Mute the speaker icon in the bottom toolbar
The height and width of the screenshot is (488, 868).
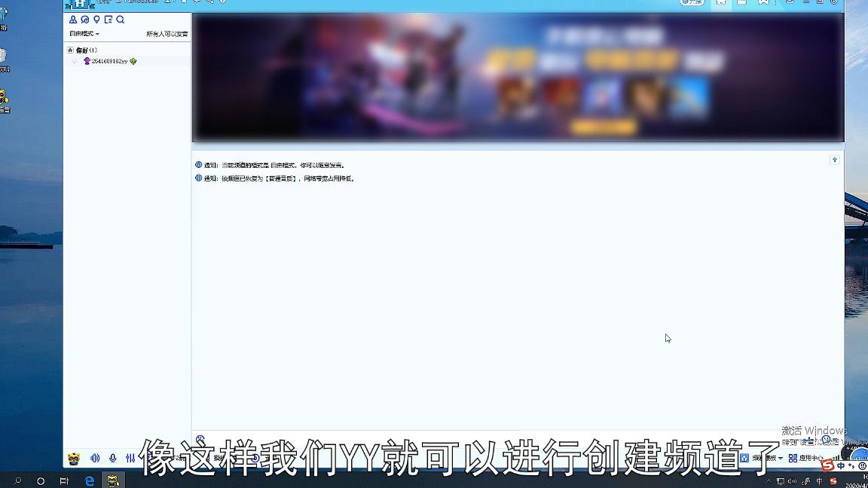[96, 457]
